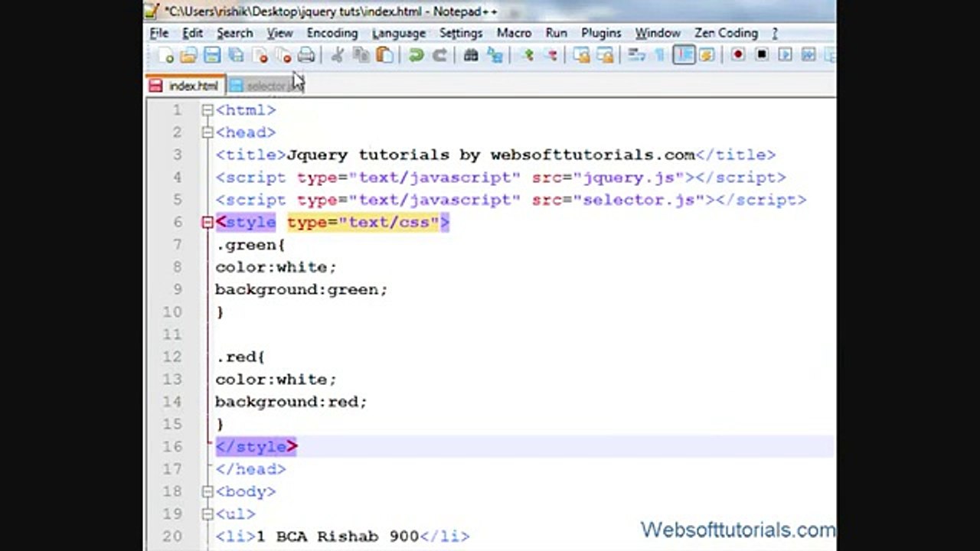This screenshot has height=551, width=980.
Task: Cut selection with the scissors icon
Action: [x=337, y=55]
